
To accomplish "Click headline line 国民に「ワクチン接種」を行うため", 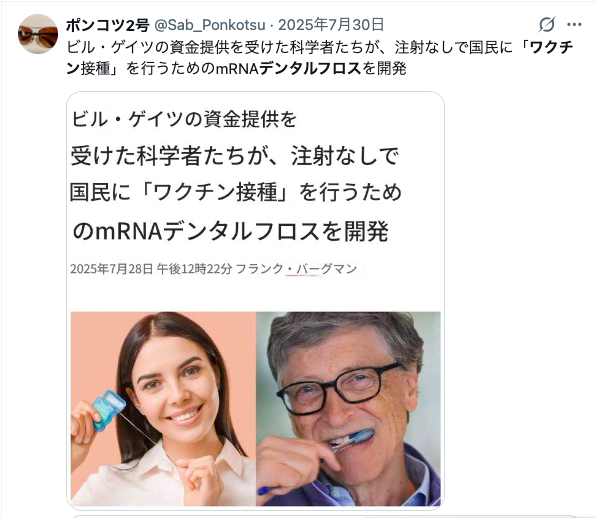I will [x=236, y=192].
